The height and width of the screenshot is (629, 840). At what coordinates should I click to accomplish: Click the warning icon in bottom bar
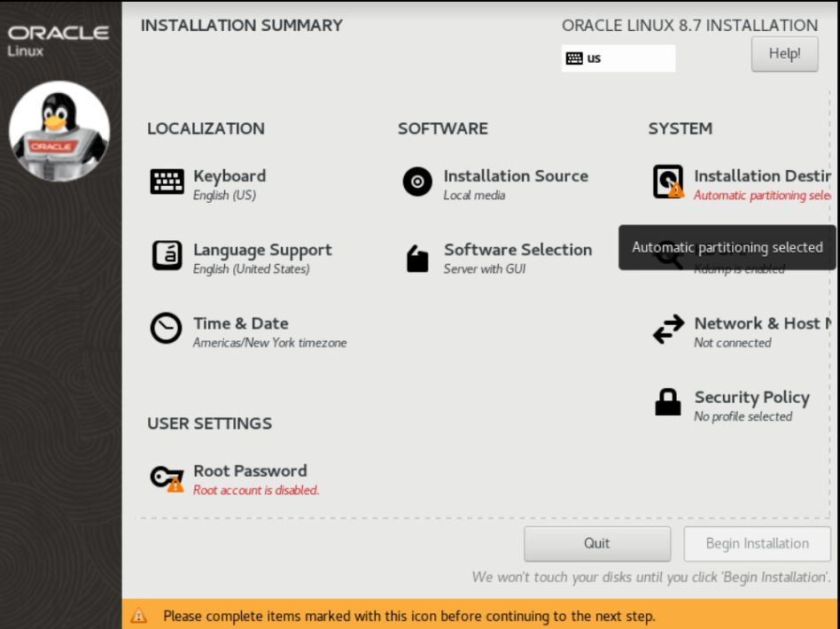click(139, 615)
